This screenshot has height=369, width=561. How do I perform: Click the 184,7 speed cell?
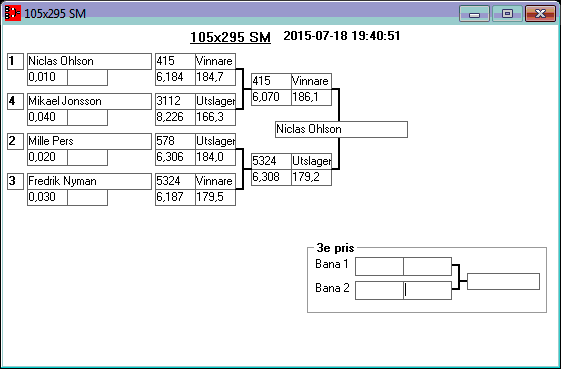point(215,78)
